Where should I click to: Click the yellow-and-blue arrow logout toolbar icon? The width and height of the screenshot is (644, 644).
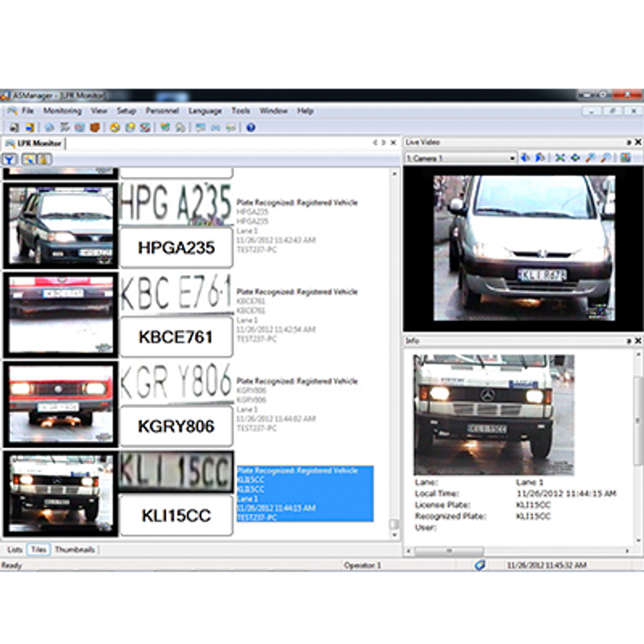30,127
